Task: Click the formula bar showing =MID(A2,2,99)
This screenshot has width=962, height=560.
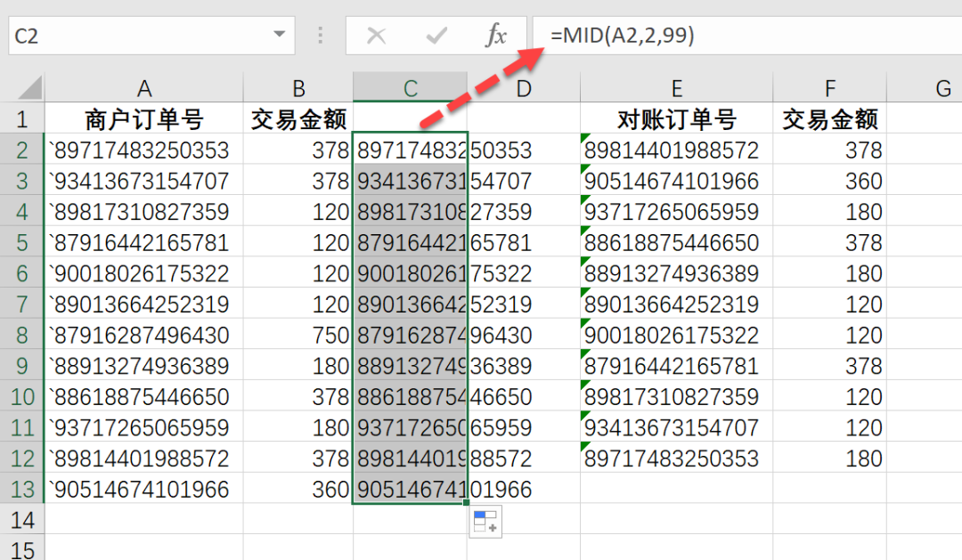Action: [x=668, y=36]
